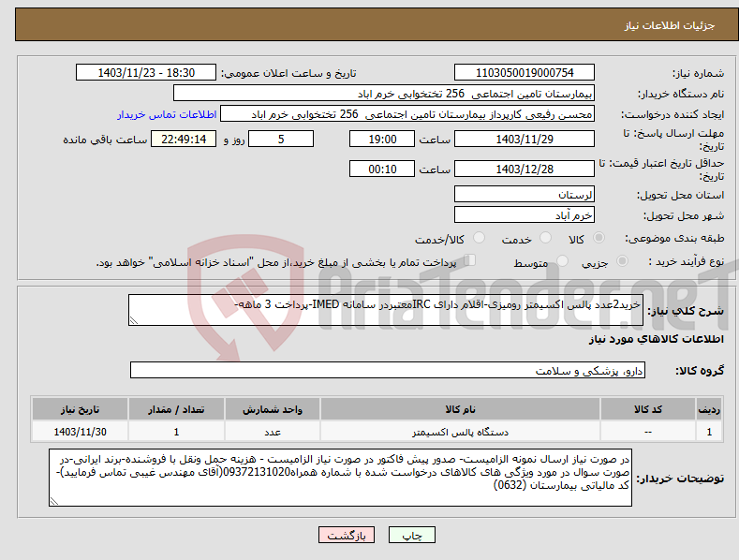Select the جزیی purchase type radio
The height and width of the screenshot is (560, 739).
click(x=622, y=260)
